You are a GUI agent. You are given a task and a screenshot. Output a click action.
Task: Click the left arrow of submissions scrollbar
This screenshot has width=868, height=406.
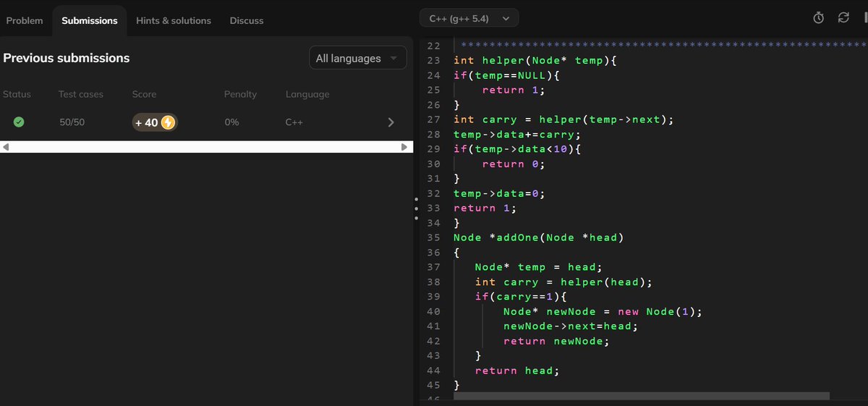point(6,147)
